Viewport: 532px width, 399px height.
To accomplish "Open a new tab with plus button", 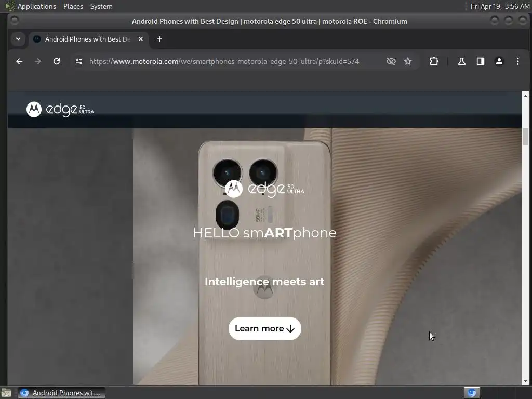I will [x=159, y=39].
